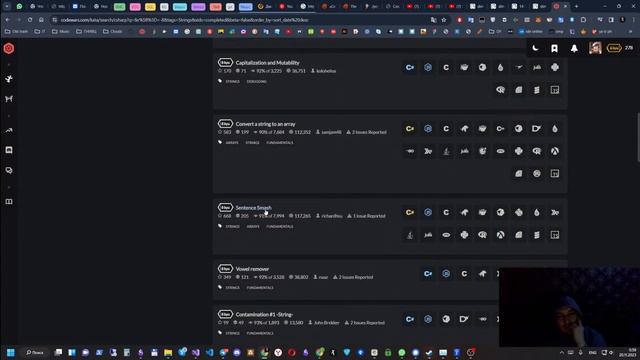The width and height of the screenshot is (640, 360).
Task: Switch to the pink grouped browser tab
Action: click(135, 7)
